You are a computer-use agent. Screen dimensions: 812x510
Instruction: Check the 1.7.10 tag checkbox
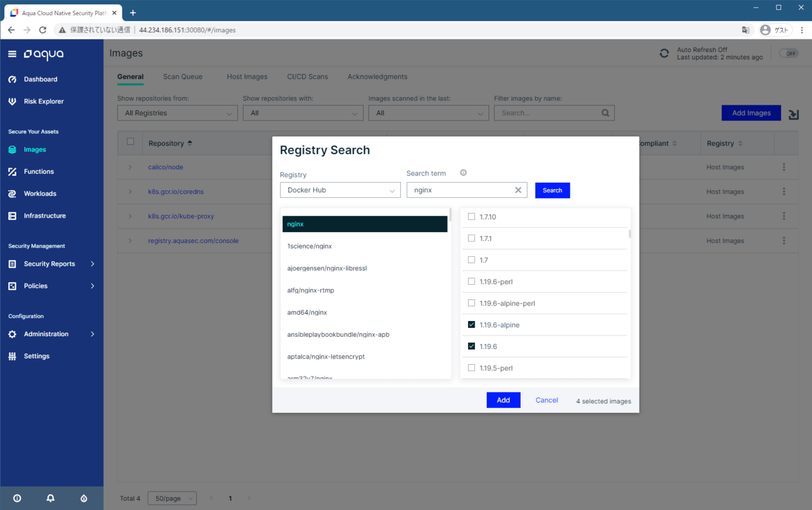pyautogui.click(x=471, y=217)
